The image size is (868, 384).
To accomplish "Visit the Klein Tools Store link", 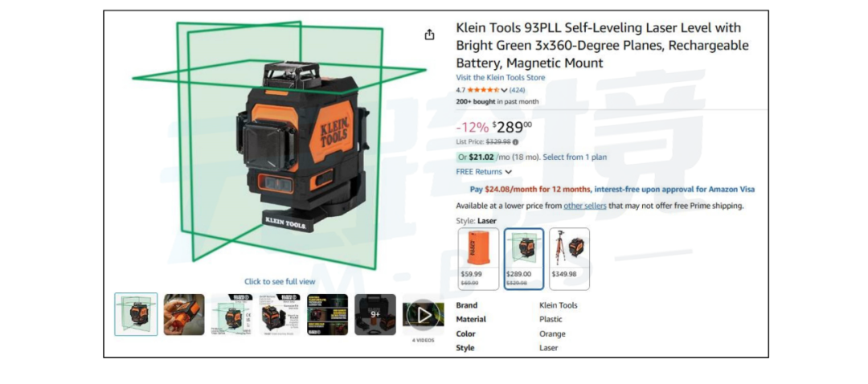I will tap(501, 77).
